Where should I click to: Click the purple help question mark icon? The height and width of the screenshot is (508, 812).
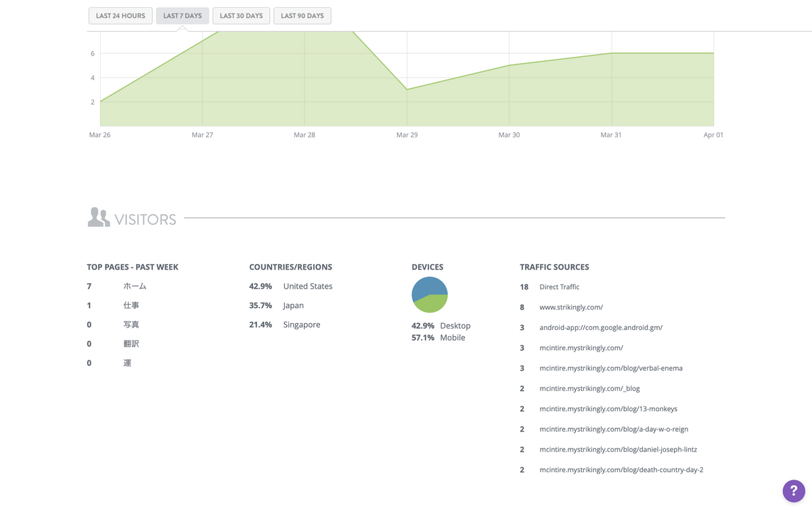click(x=794, y=490)
